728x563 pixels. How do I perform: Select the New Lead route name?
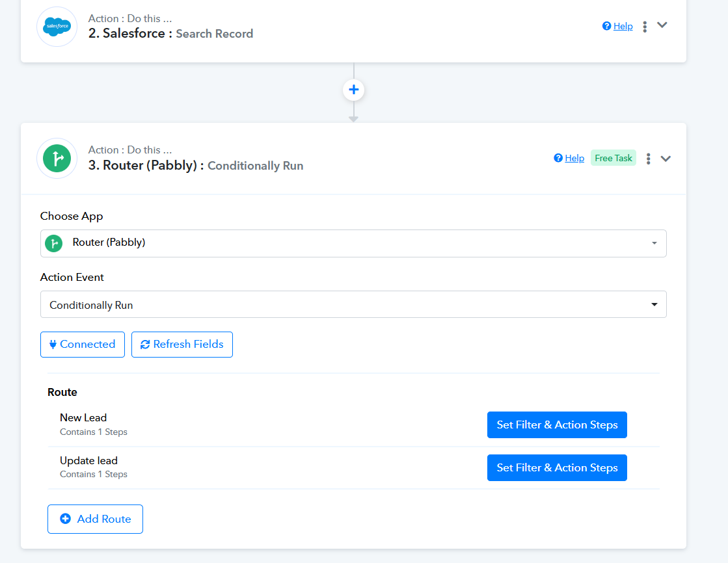pyautogui.click(x=83, y=418)
